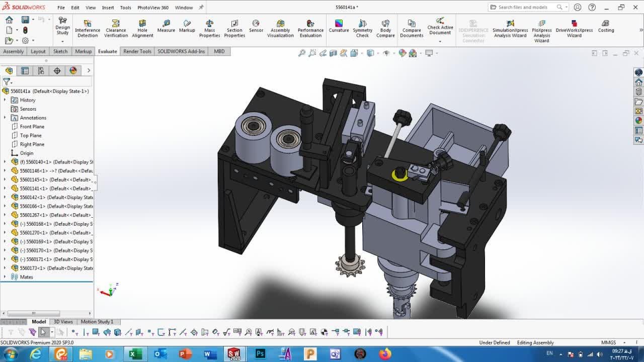
Task: Click the Zoom to Fit view icon
Action: (x=301, y=53)
